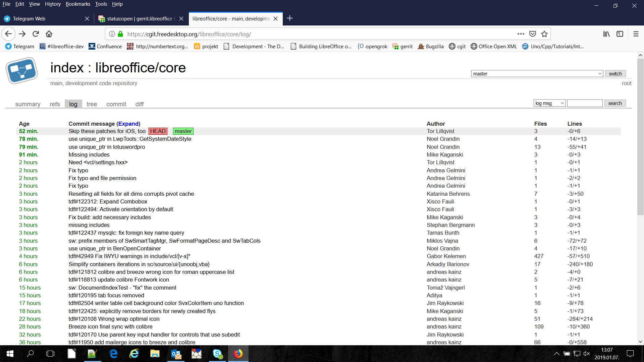Open the Action Center notifications icon
Screen dimensions: 644x362
pos(630,354)
